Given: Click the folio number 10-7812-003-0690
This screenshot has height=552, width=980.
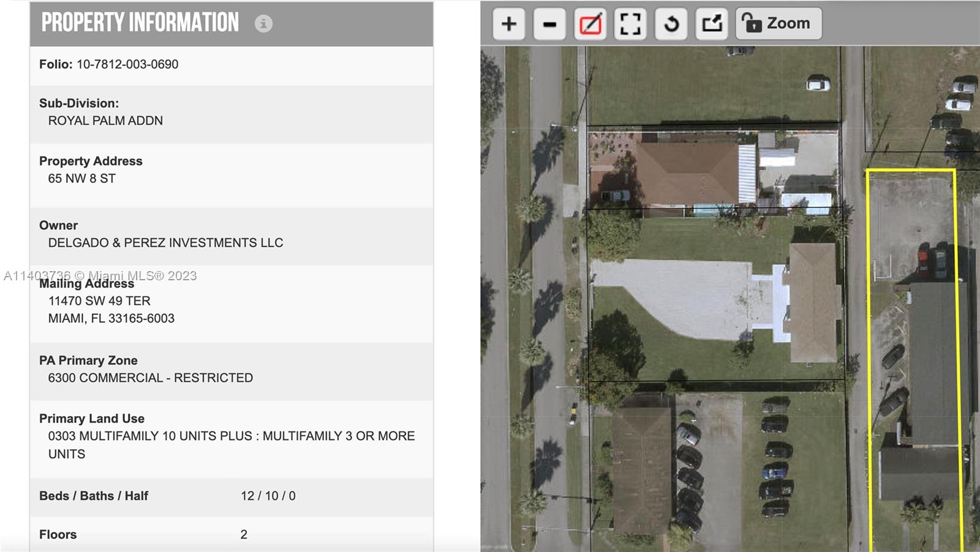Looking at the screenshot, I should pos(127,64).
